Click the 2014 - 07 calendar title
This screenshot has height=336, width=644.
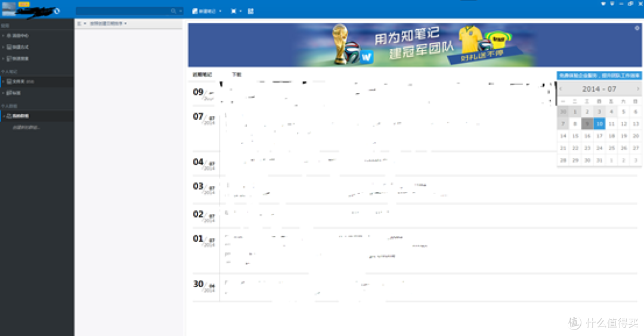[599, 89]
